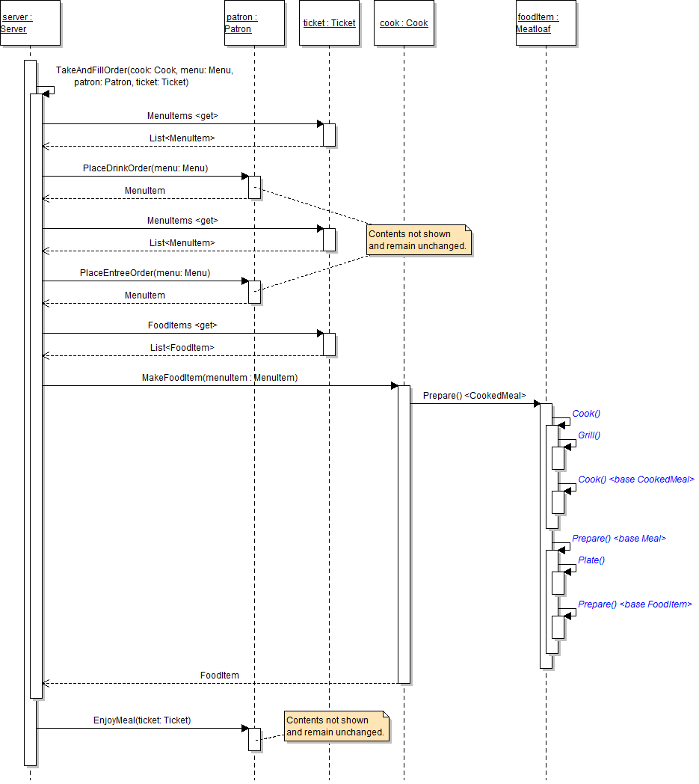Select the Prepare() <base Meal> label
699x784 pixels.
pyautogui.click(x=618, y=539)
